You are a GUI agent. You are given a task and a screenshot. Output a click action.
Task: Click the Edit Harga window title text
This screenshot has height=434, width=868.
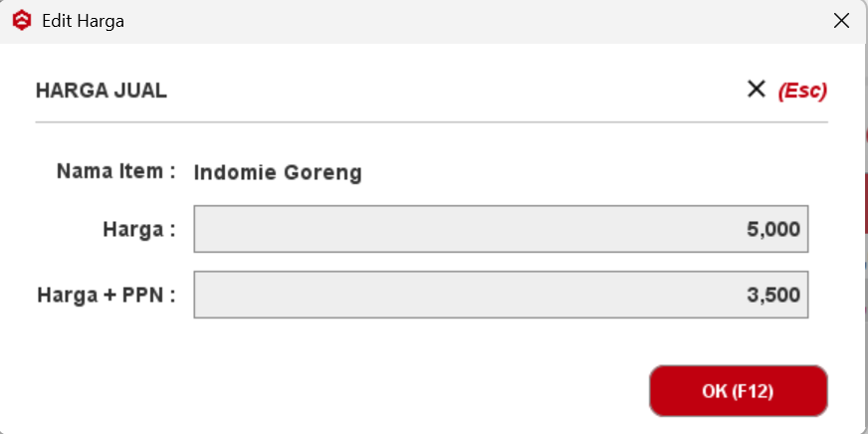coord(83,21)
